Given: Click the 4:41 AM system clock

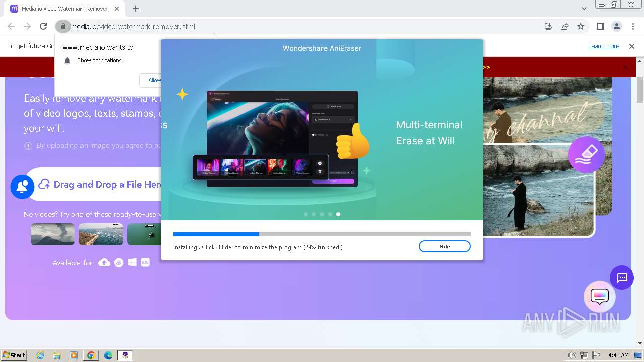Looking at the screenshot, I should (618, 355).
